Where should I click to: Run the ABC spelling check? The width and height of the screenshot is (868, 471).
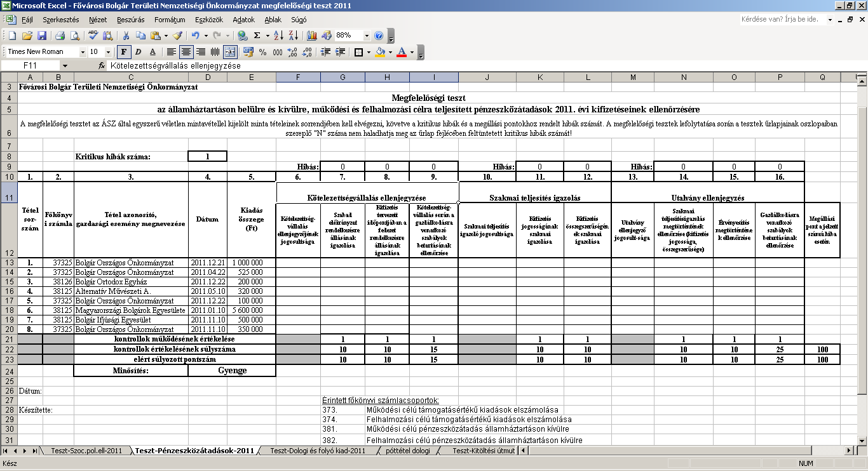[x=93, y=36]
